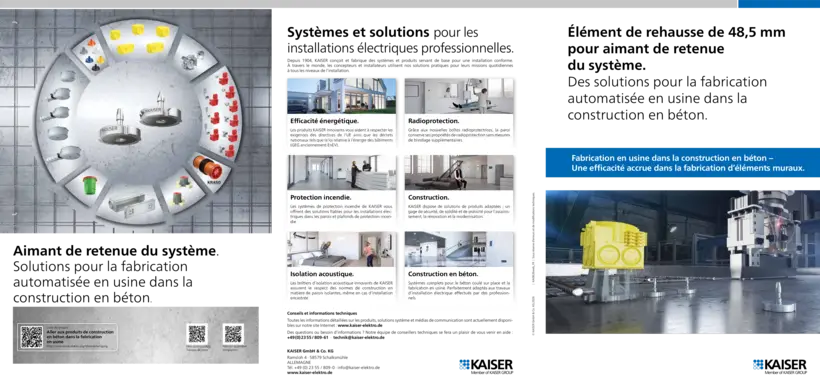Screen dimensions: 820x387
Task: Click the 'Aller aux produits de construction' link text
Action: pyautogui.click(x=79, y=336)
